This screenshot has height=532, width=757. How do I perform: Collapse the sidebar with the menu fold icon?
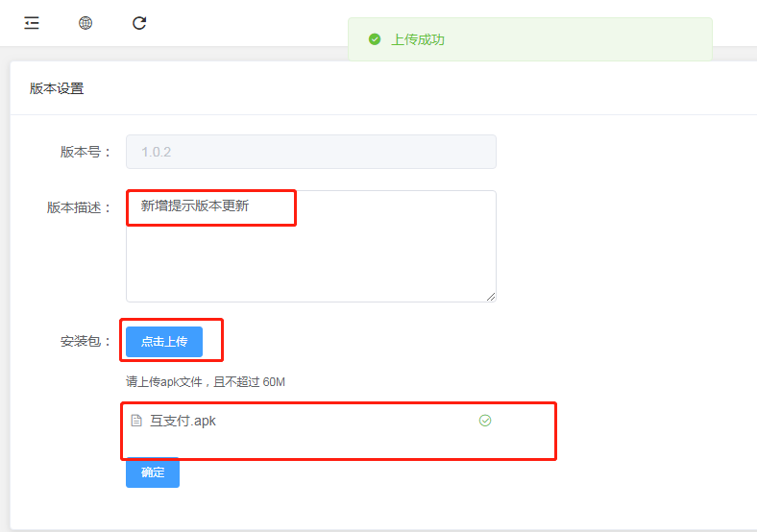pyautogui.click(x=32, y=23)
